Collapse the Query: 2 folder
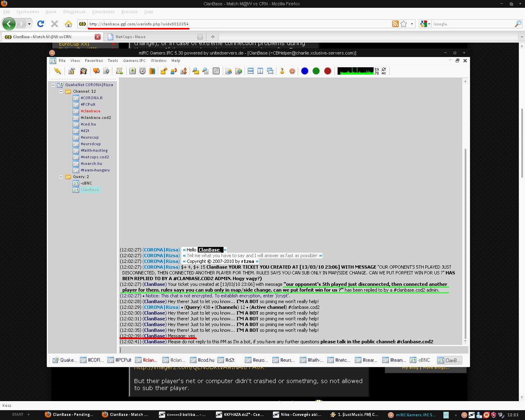 (61, 177)
